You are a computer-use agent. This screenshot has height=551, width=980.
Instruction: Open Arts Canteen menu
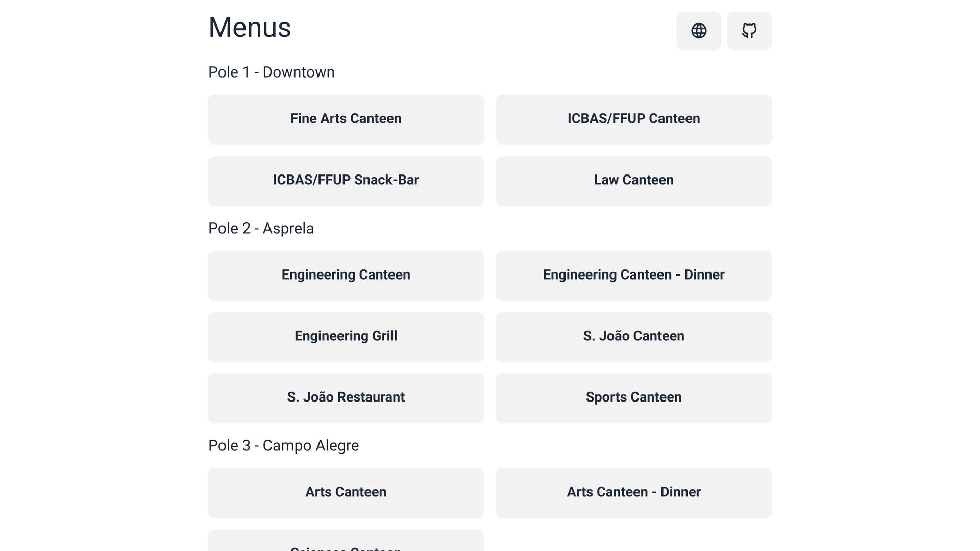coord(346,492)
